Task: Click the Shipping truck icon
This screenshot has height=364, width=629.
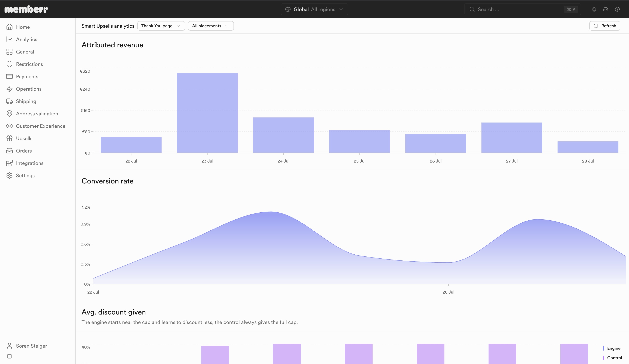Action: pyautogui.click(x=9, y=101)
